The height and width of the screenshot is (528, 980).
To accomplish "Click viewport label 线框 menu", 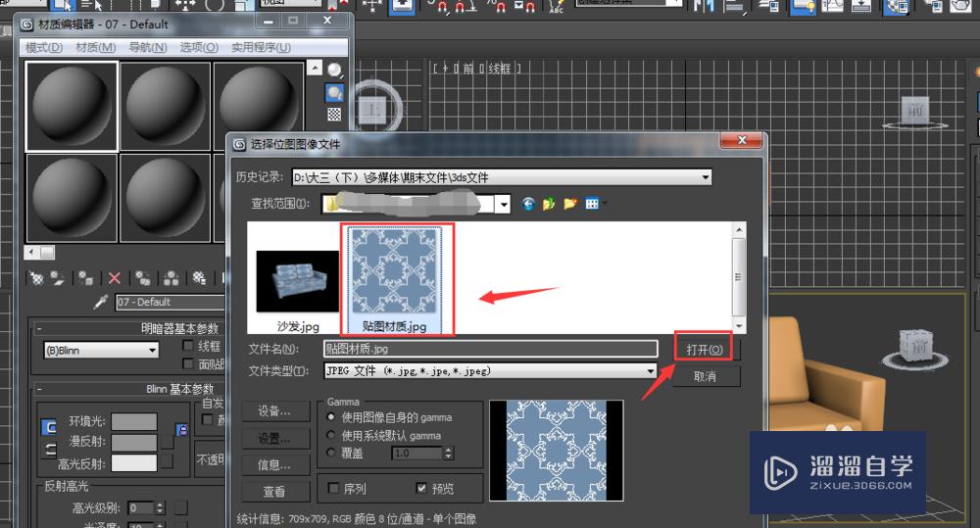I will [x=500, y=69].
